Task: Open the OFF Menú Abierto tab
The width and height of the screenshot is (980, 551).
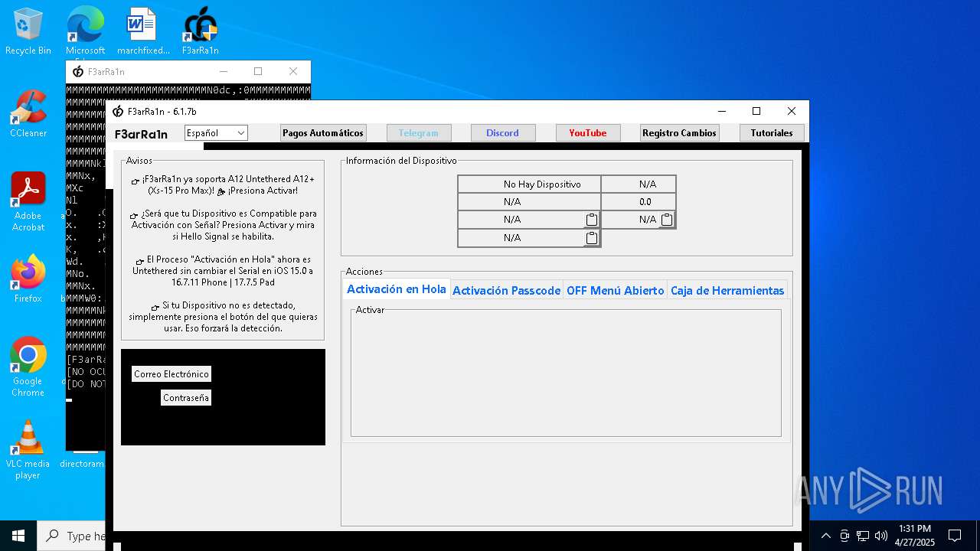Action: click(x=615, y=290)
